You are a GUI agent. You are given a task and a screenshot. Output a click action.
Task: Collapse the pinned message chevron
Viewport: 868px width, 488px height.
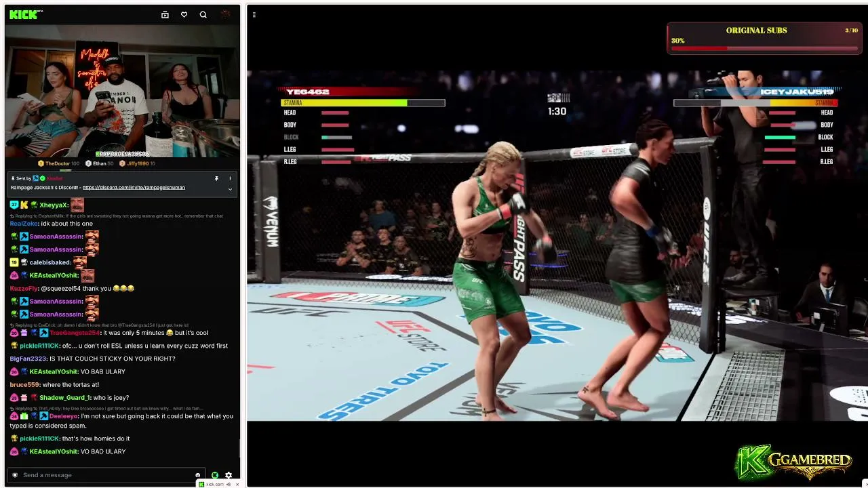coord(230,189)
